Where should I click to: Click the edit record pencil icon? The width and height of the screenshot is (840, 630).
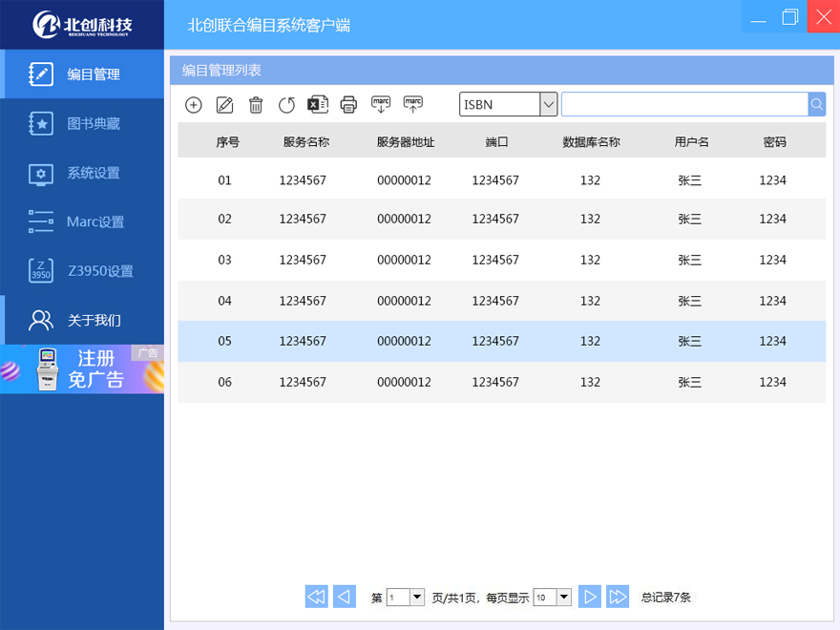[224, 105]
